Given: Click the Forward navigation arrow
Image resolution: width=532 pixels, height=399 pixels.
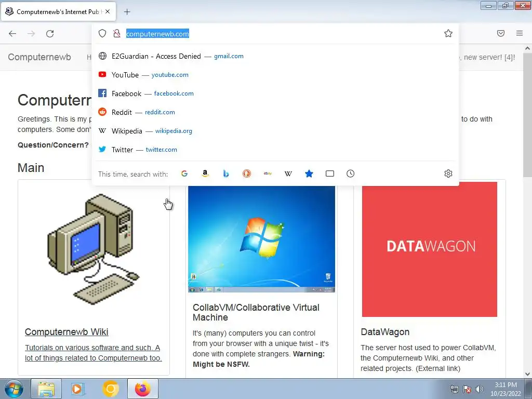Looking at the screenshot, I should pyautogui.click(x=31, y=33).
